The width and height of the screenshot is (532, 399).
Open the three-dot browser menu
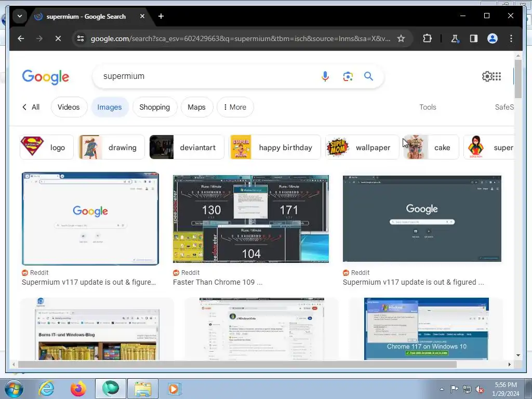pos(511,38)
